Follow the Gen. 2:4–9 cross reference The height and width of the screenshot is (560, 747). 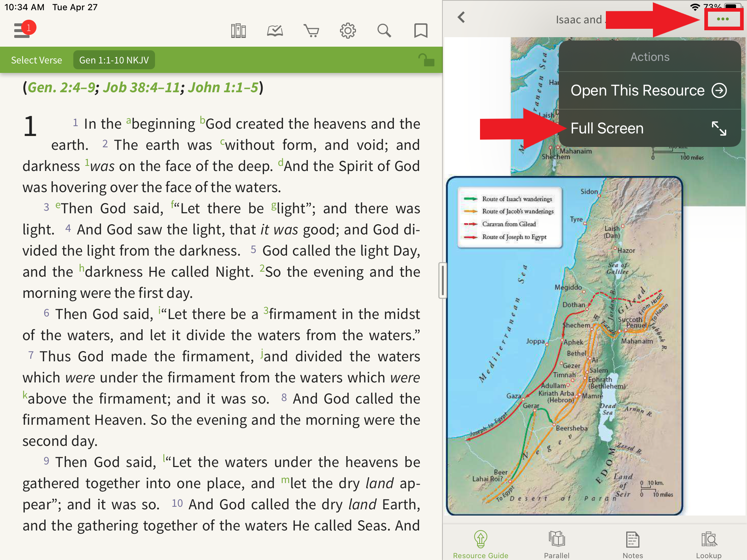coord(61,87)
